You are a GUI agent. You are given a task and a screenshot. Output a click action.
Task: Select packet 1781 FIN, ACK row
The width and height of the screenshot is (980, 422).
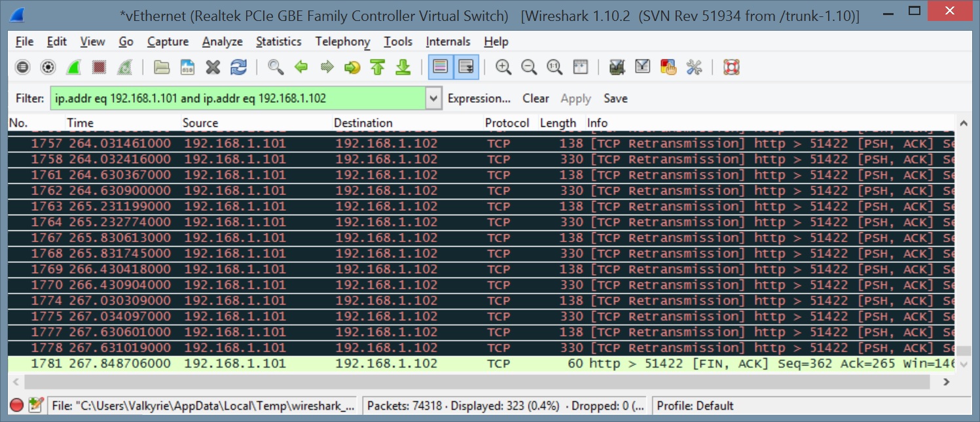tap(481, 363)
